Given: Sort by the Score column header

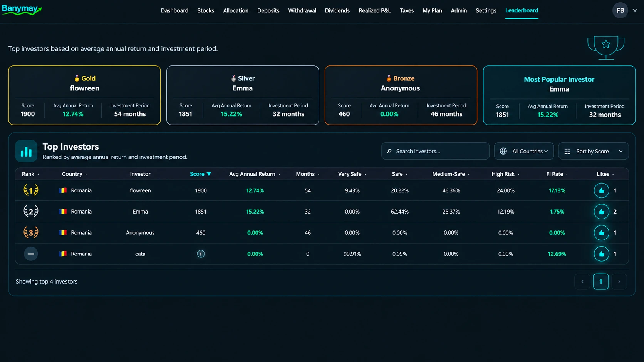Looking at the screenshot, I should [x=200, y=174].
